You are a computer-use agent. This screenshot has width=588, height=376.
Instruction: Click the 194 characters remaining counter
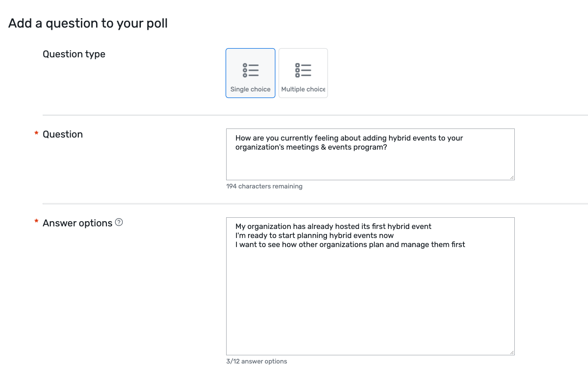click(264, 186)
